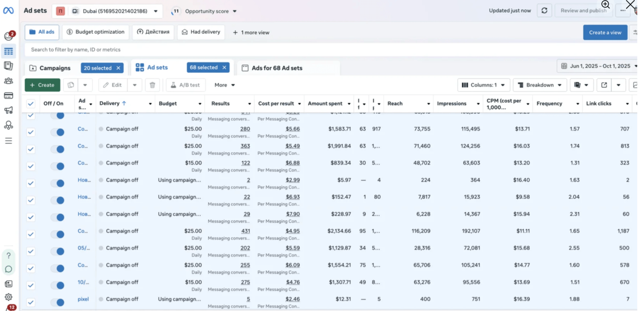Viewport: 644px width, 311px height.
Task: Switch off the ad set with 431 results
Action: click(x=58, y=234)
